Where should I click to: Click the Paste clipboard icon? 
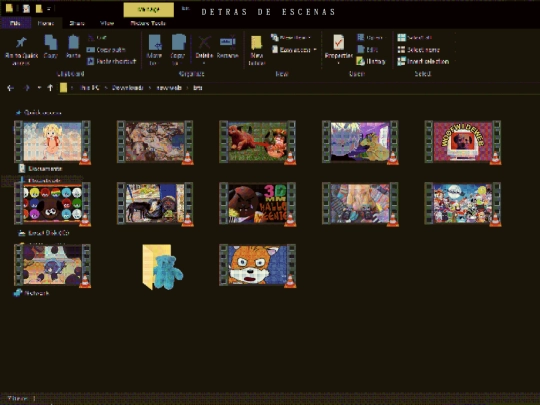(73, 43)
